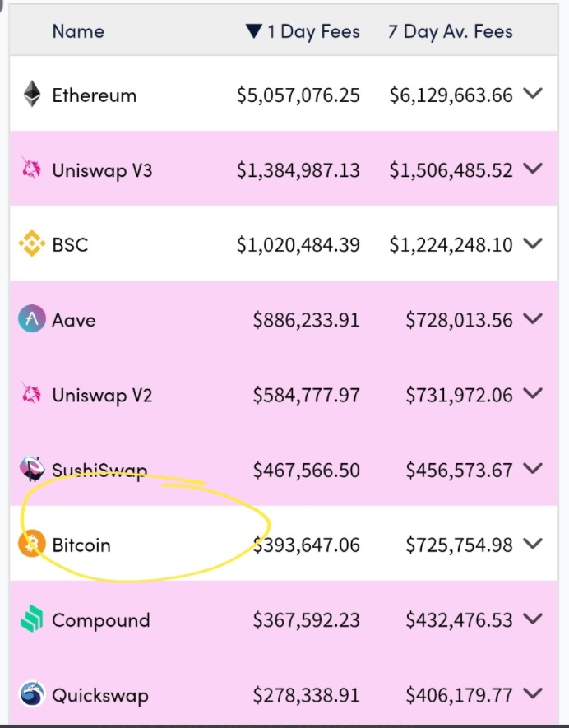Expand the Ethereum row chevron
The image size is (569, 728).
[x=532, y=93]
